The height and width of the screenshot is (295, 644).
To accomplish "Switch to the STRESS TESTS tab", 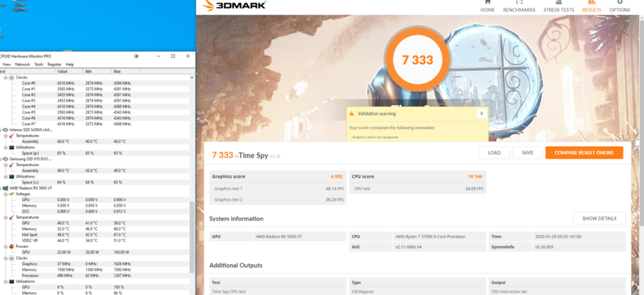I will 558,6.
